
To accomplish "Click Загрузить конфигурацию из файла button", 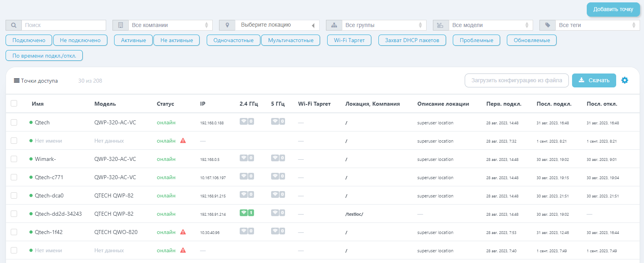I will coord(516,80).
